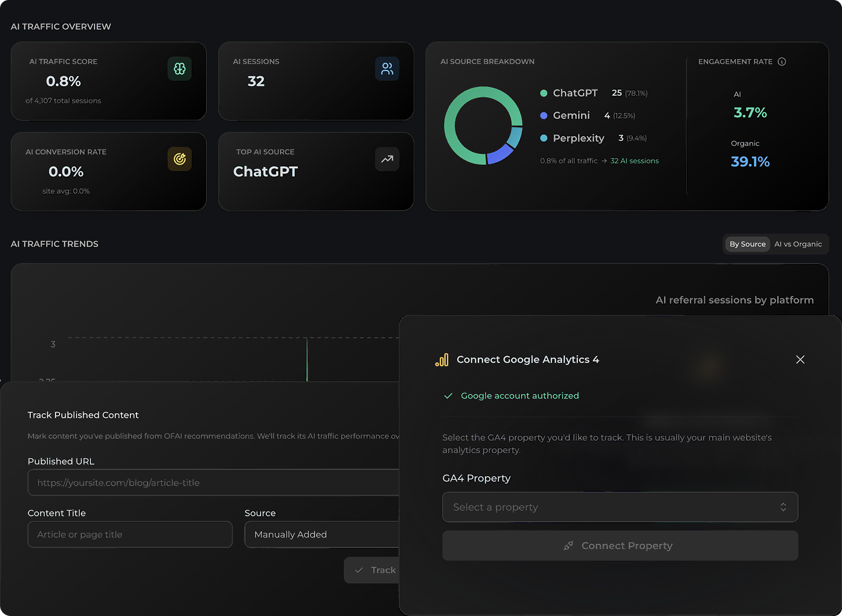
Task: Click the Connect Property button
Action: click(620, 546)
